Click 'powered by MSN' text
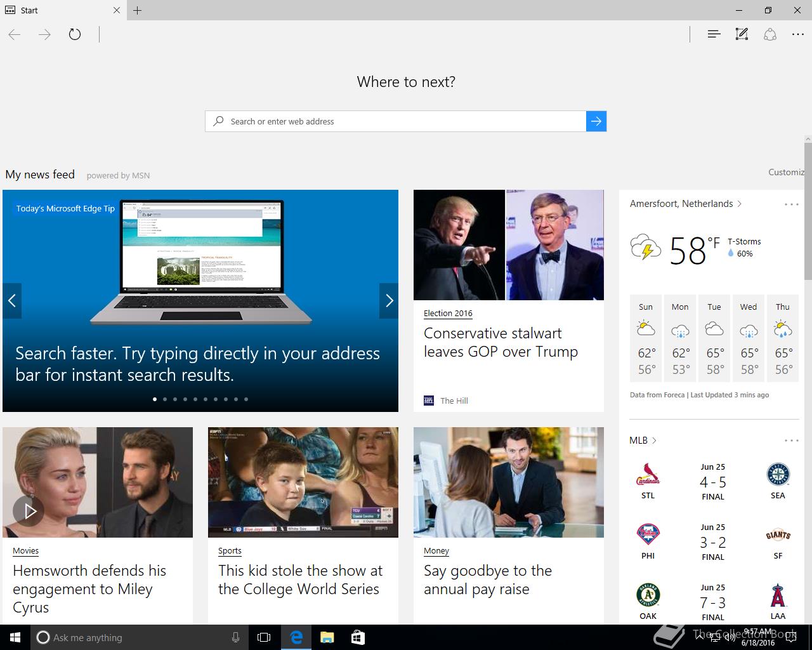812x650 pixels. point(118,175)
